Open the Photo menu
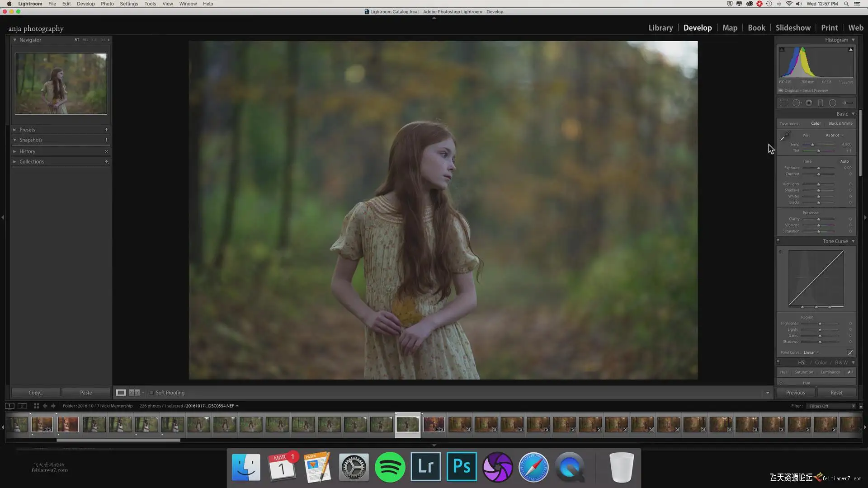Viewport: 868px width, 488px height. [107, 4]
